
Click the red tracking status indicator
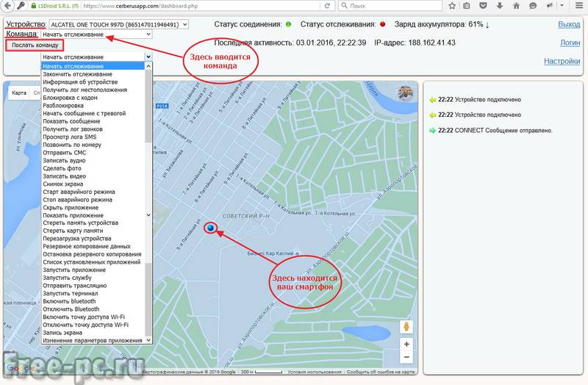point(382,24)
